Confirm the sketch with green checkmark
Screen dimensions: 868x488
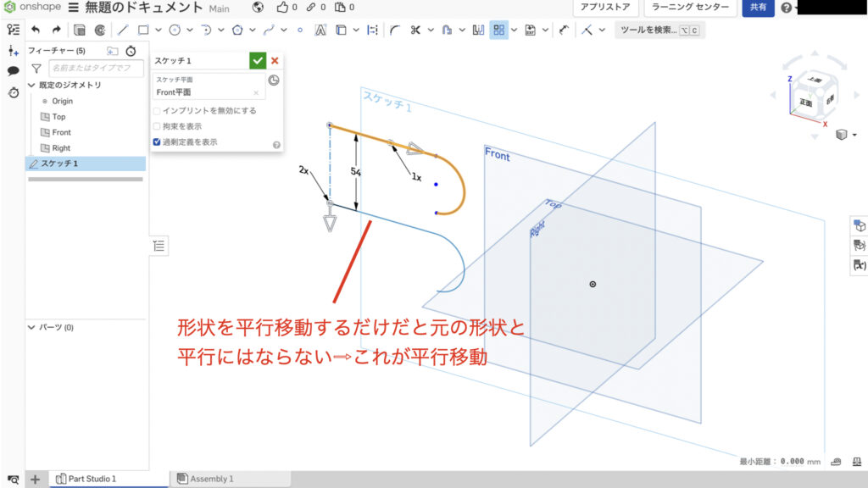(258, 61)
